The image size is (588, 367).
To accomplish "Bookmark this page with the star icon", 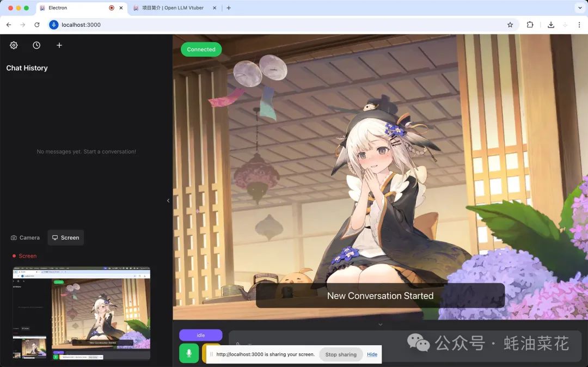I will coord(510,25).
